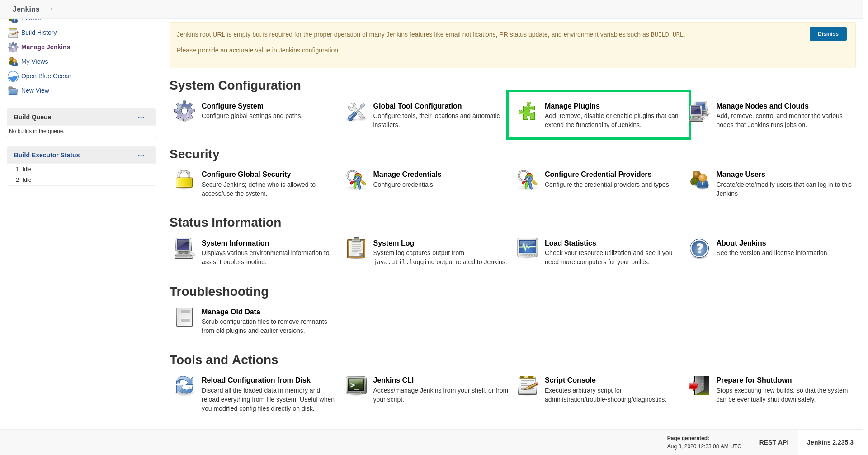Open the Jenkins breadcrumb dropdown arrow
Image resolution: width=868 pixels, height=455 pixels.
coord(51,9)
